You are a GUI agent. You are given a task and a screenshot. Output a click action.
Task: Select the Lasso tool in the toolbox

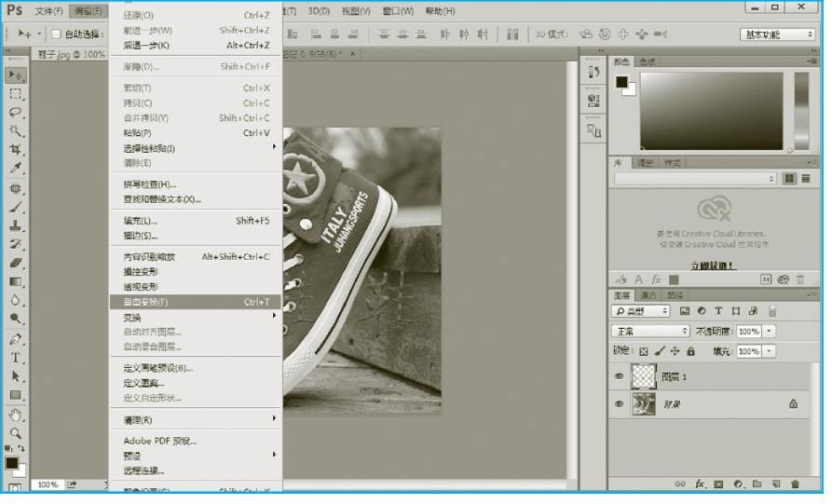16,112
